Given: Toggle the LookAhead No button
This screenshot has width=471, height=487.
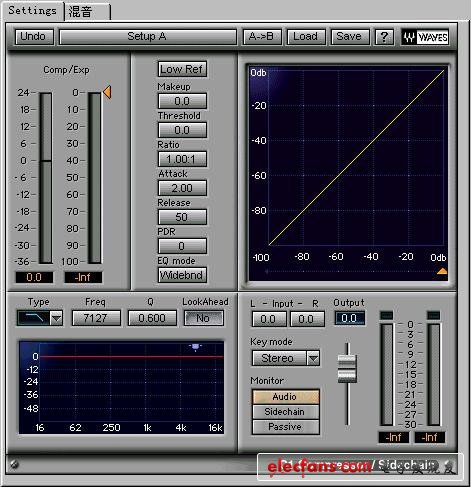Looking at the screenshot, I should click(203, 318).
